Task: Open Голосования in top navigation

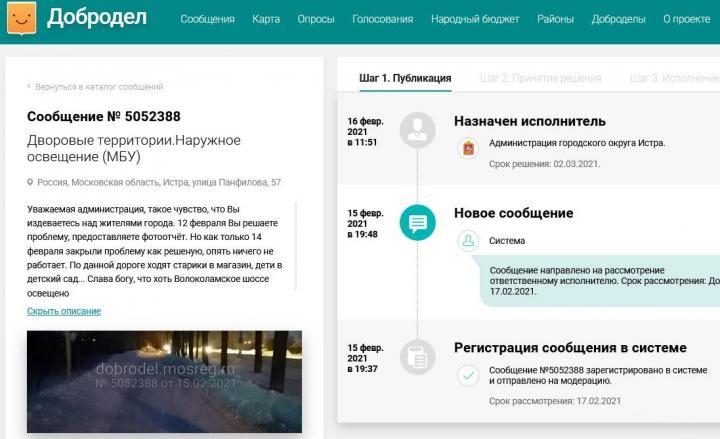Action: tap(384, 19)
